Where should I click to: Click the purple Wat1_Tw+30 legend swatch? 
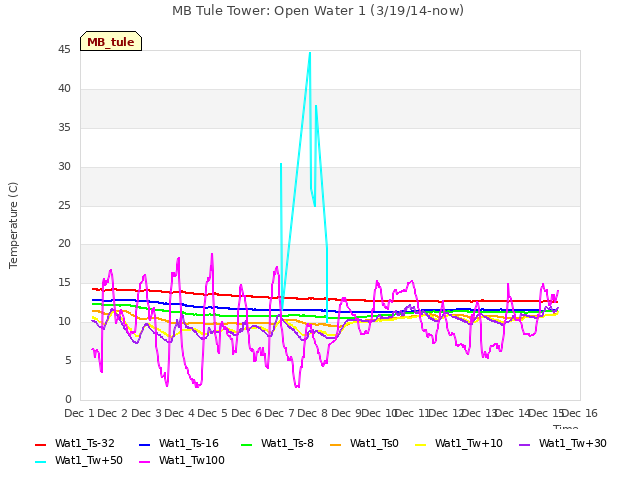click(x=524, y=444)
